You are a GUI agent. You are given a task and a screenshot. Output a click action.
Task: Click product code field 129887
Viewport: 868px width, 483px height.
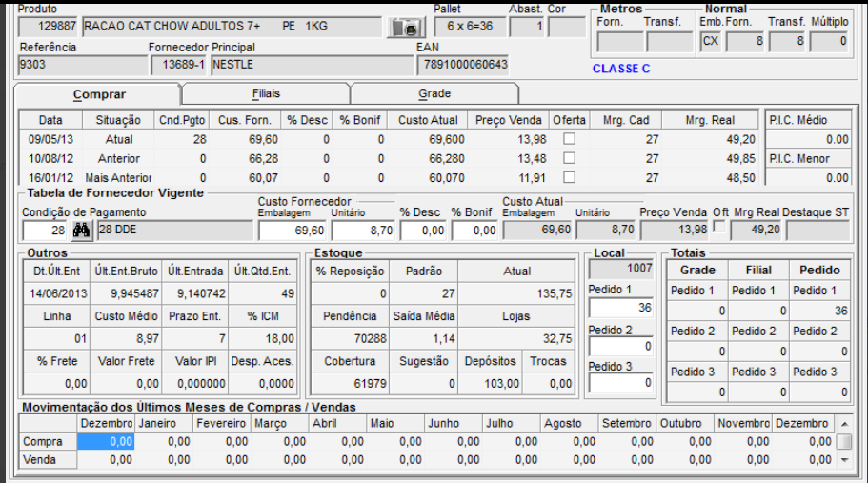pyautogui.click(x=49, y=26)
